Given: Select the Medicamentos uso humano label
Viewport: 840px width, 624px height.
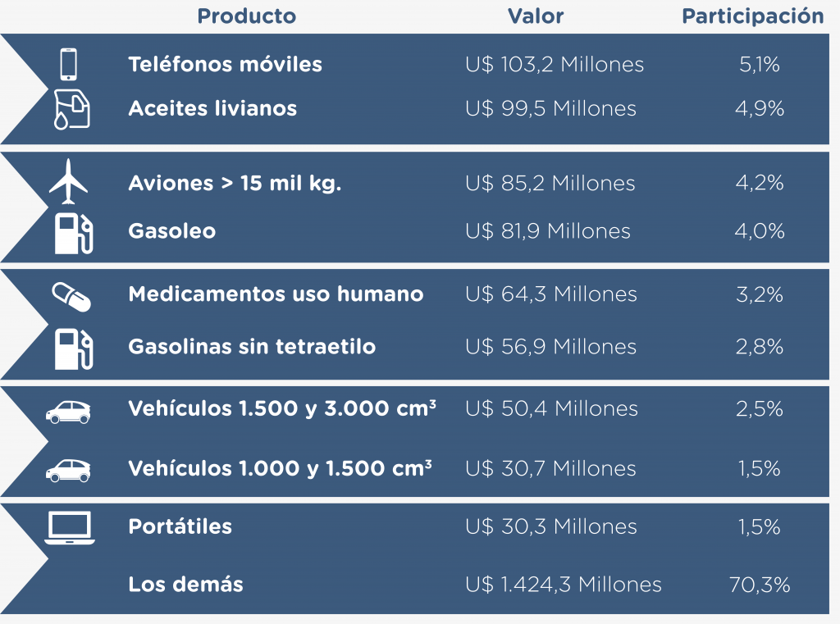Looking at the screenshot, I should (x=276, y=294).
